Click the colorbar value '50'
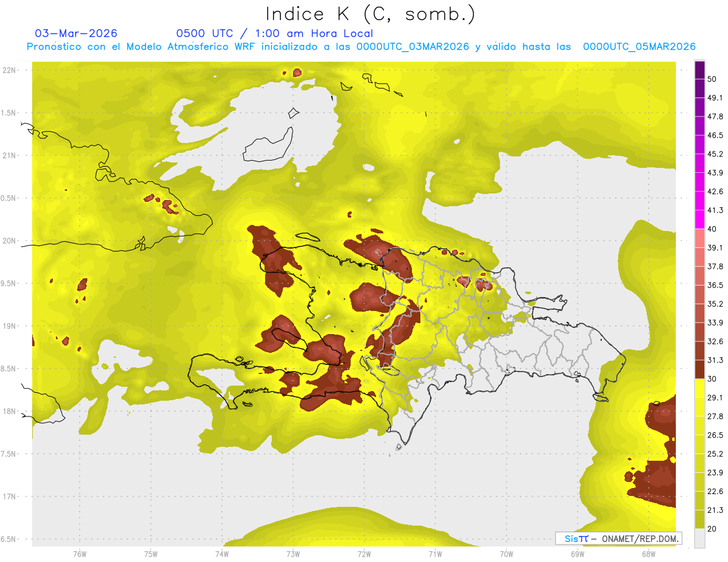Viewport: 728px width, 562px height. click(x=712, y=79)
